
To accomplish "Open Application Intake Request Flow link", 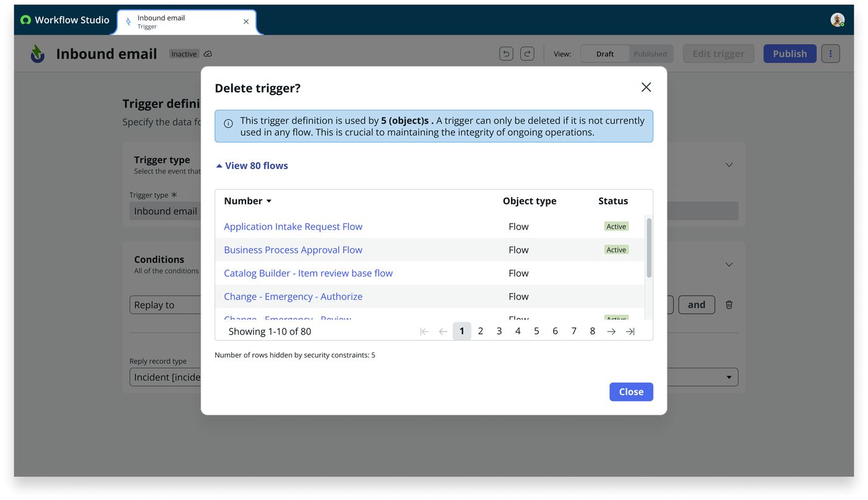I will click(x=293, y=227).
